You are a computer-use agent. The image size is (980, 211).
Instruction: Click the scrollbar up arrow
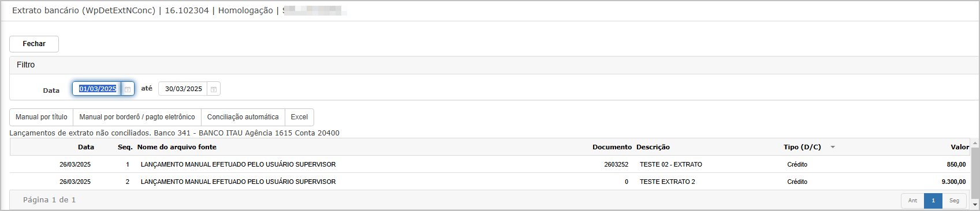click(x=975, y=143)
